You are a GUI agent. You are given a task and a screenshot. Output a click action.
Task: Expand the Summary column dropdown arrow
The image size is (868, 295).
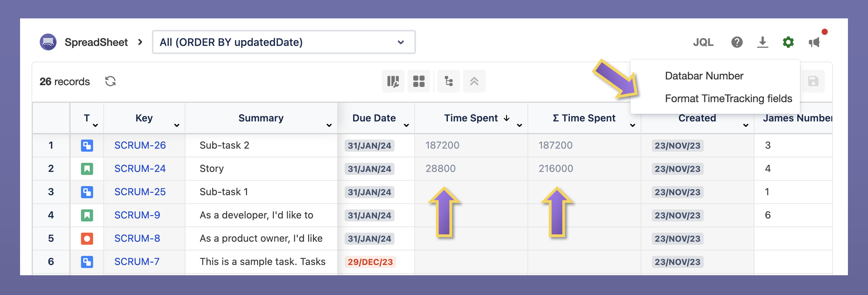point(329,125)
